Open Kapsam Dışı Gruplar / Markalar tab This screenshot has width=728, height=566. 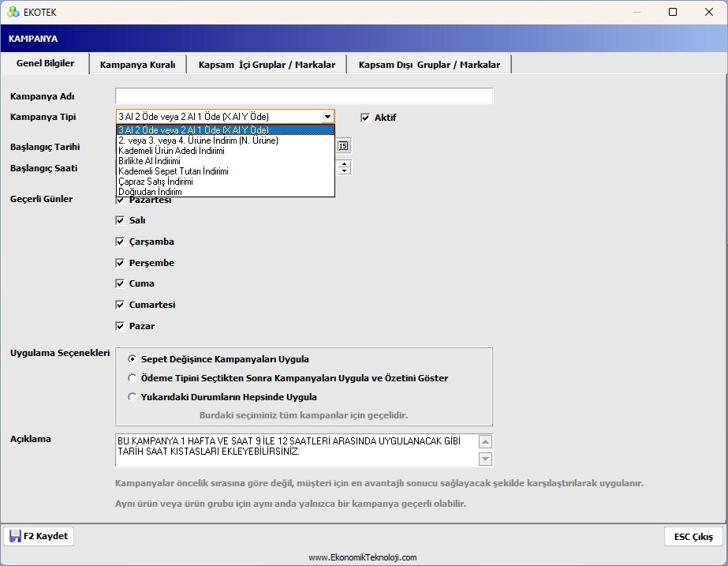coord(429,65)
